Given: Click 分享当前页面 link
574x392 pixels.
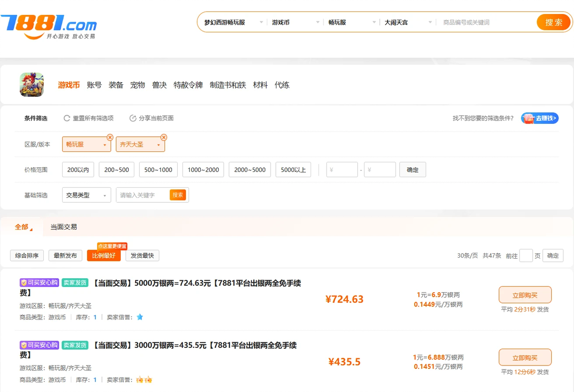Looking at the screenshot, I should click(156, 118).
